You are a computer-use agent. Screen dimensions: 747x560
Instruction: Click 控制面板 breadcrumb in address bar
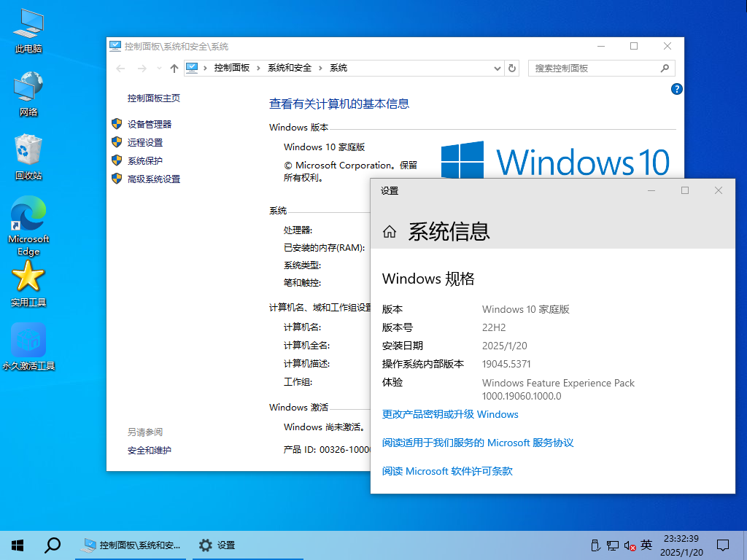point(232,68)
